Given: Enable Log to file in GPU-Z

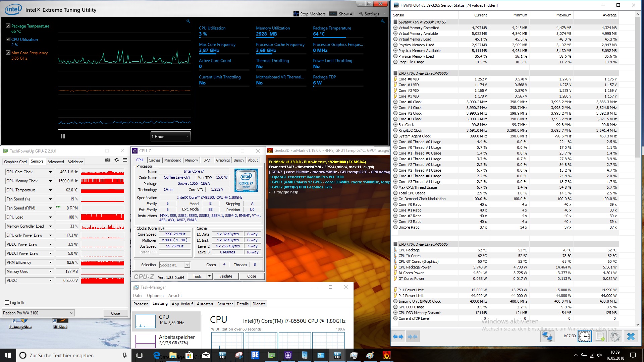Looking at the screenshot, I should 7,303.
